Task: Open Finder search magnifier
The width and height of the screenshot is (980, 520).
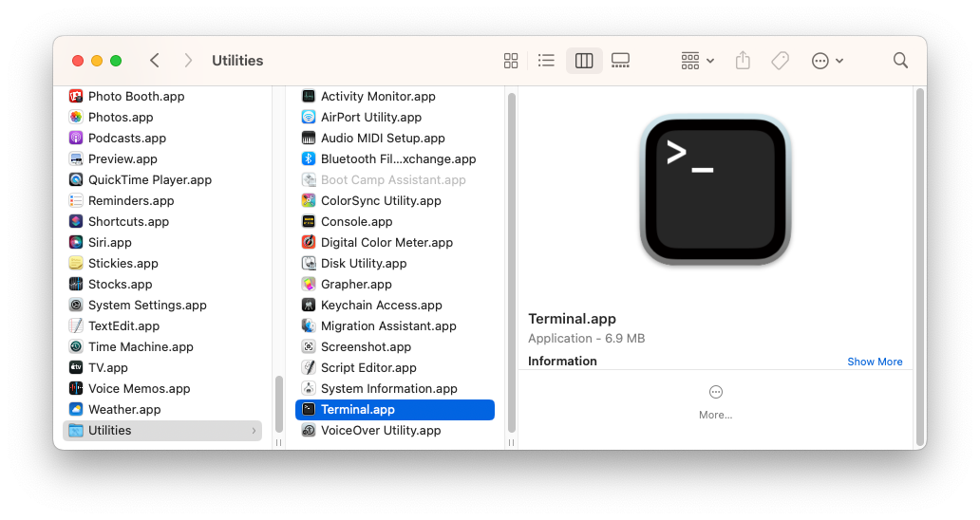Action: point(900,61)
